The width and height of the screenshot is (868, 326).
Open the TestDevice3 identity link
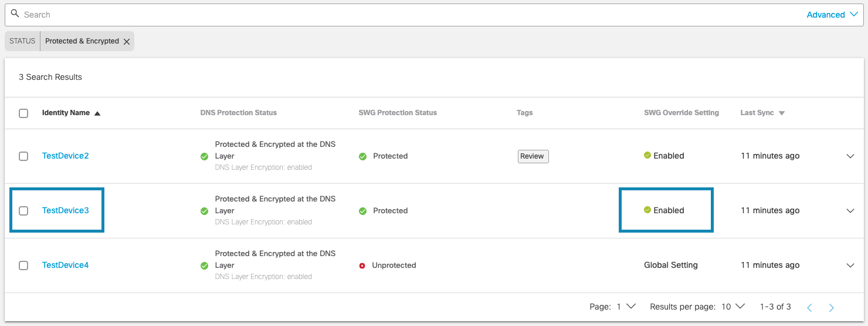click(x=66, y=210)
